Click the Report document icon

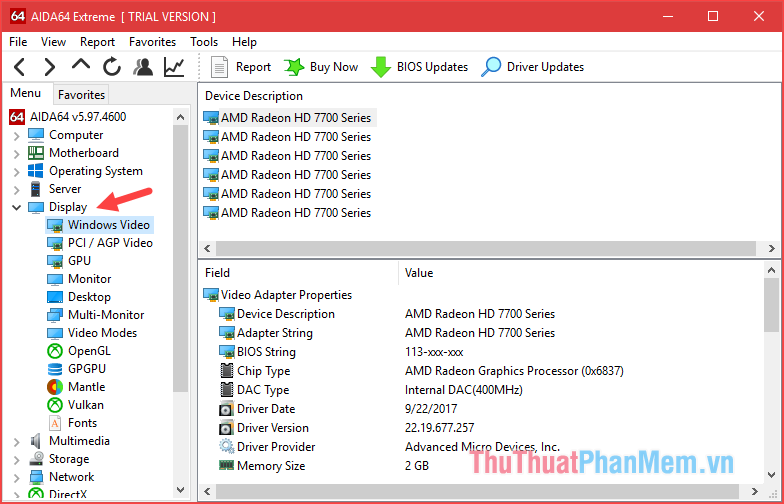(x=219, y=67)
